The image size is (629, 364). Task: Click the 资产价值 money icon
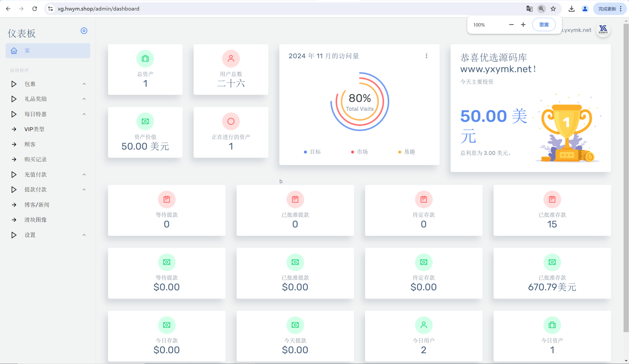pos(145,121)
